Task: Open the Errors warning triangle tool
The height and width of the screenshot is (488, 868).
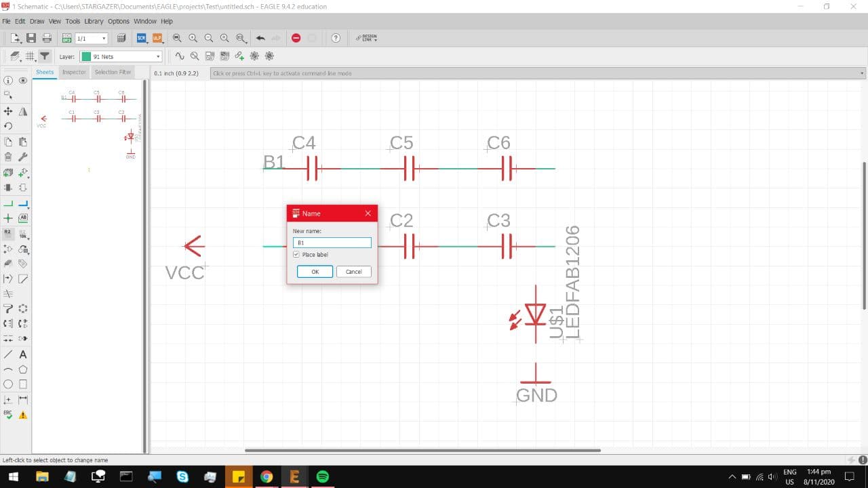Action: [x=23, y=415]
